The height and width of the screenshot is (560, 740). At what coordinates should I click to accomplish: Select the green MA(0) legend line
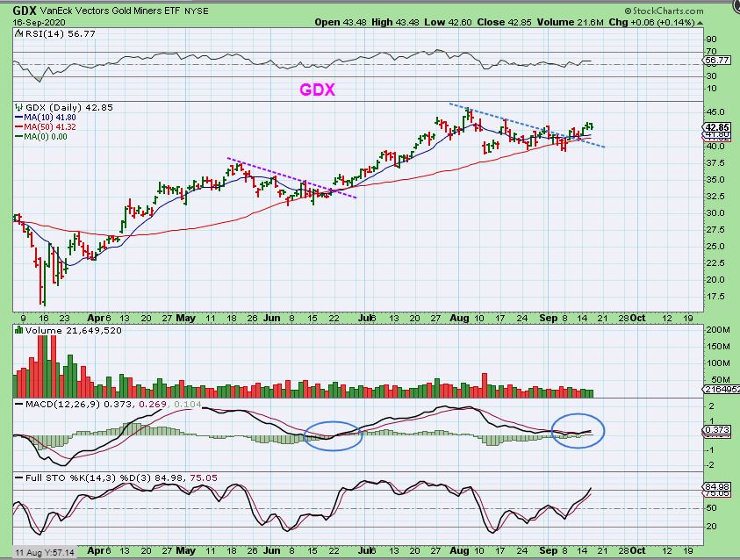19,137
